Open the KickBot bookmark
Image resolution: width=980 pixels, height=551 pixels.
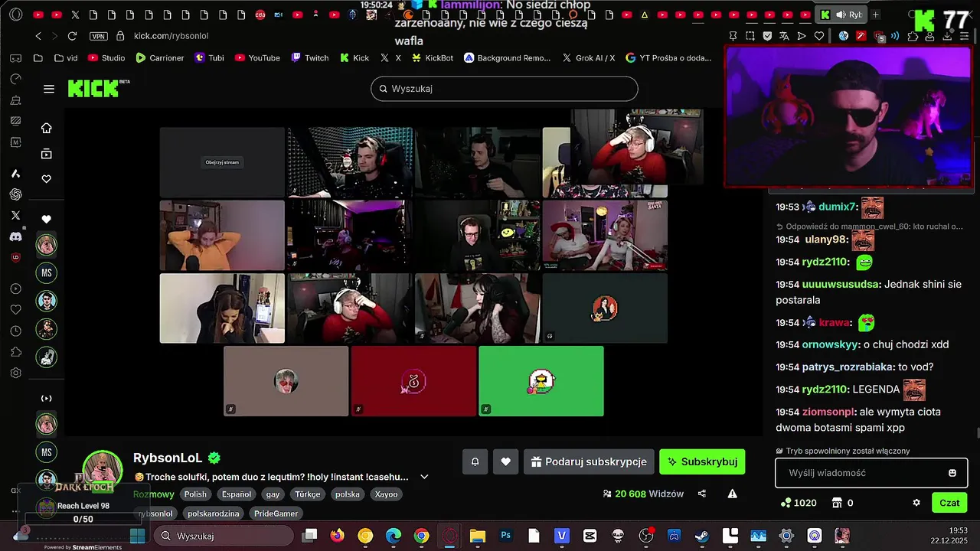pyautogui.click(x=433, y=57)
